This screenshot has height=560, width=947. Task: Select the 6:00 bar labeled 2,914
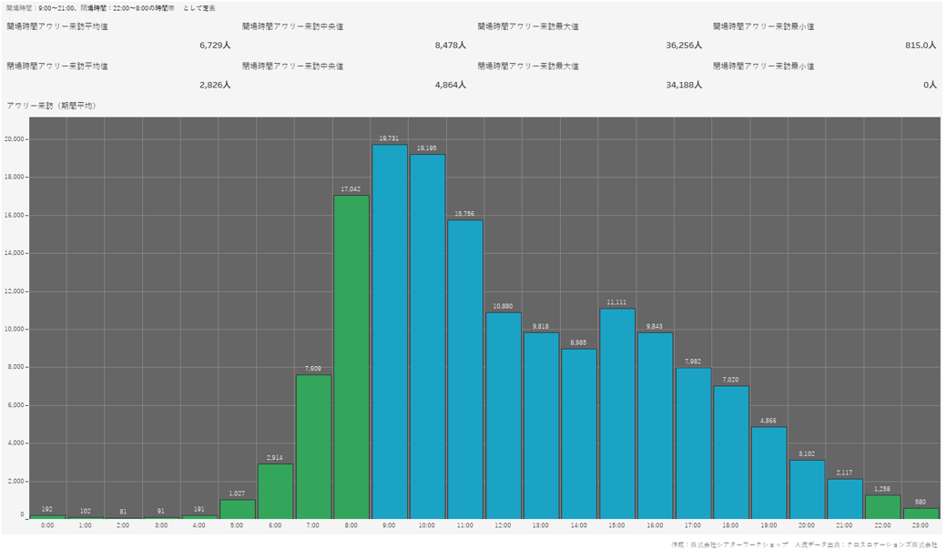click(275, 491)
